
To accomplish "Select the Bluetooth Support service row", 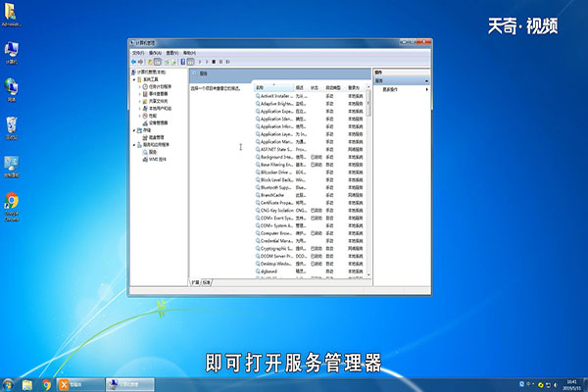I will [310, 187].
